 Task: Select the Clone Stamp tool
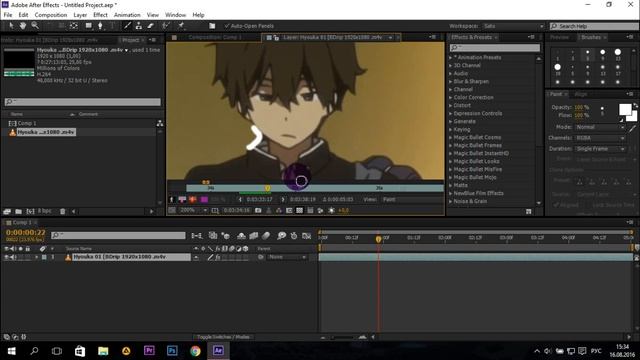click(x=139, y=26)
